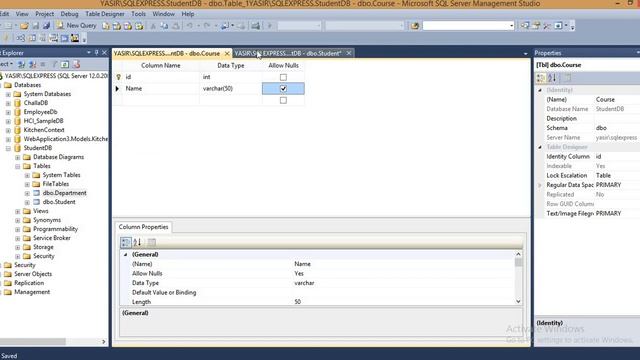Viewport: 640px width, 360px height.
Task: Click the Toolbox wrench toolbar icon
Action: [547, 26]
